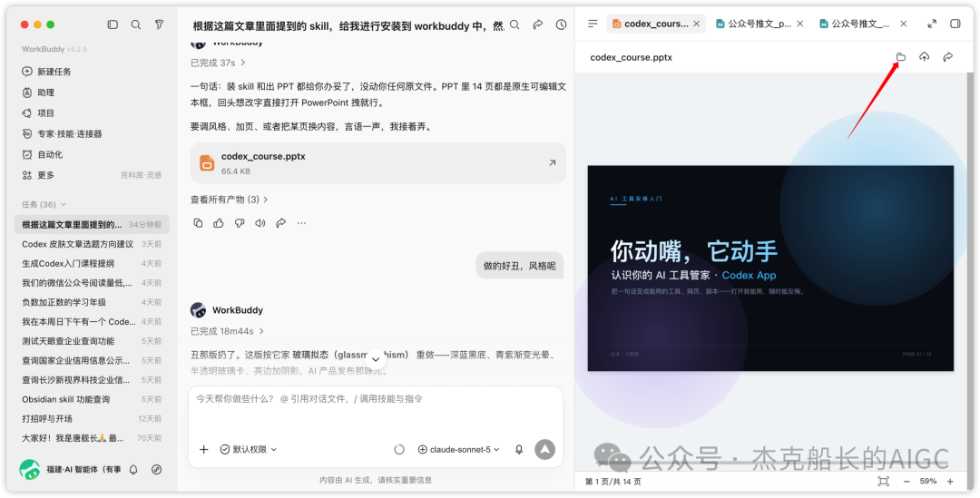Open attachment via arrow icon on card

click(x=552, y=162)
